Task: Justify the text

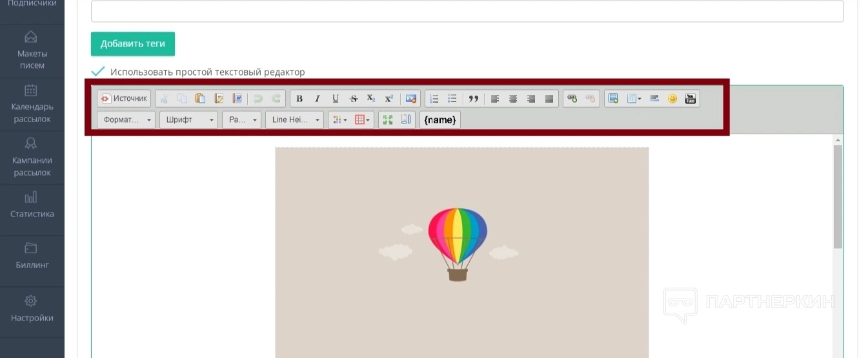Action: point(549,99)
